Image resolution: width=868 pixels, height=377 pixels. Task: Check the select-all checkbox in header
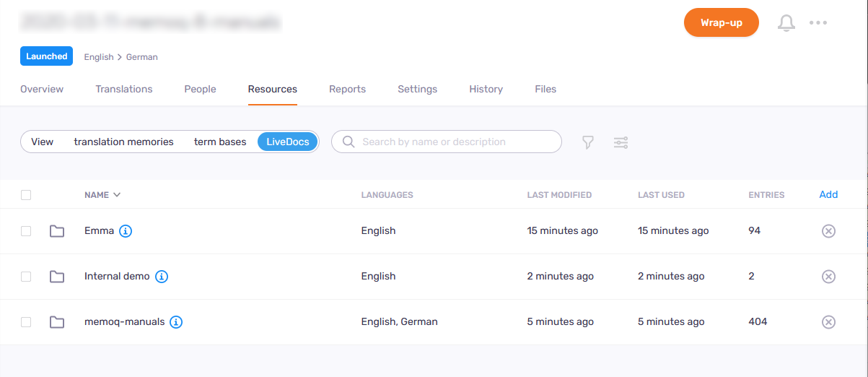26,195
